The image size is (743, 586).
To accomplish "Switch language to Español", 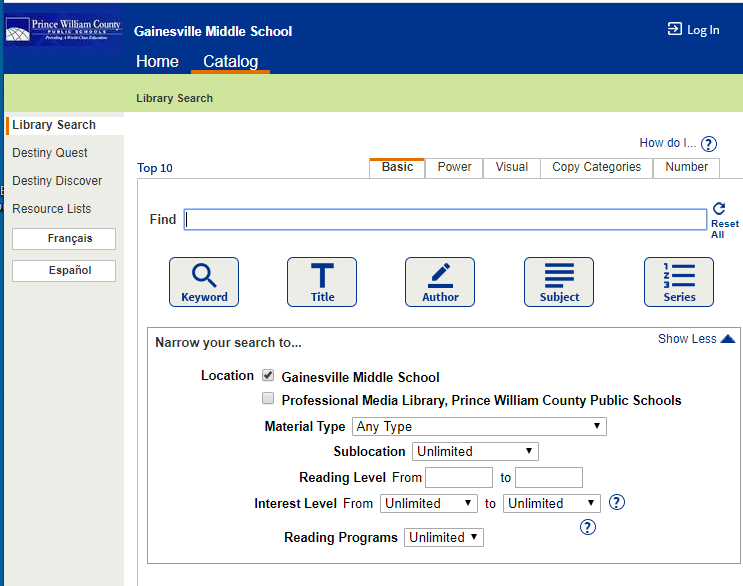I will coord(64,270).
